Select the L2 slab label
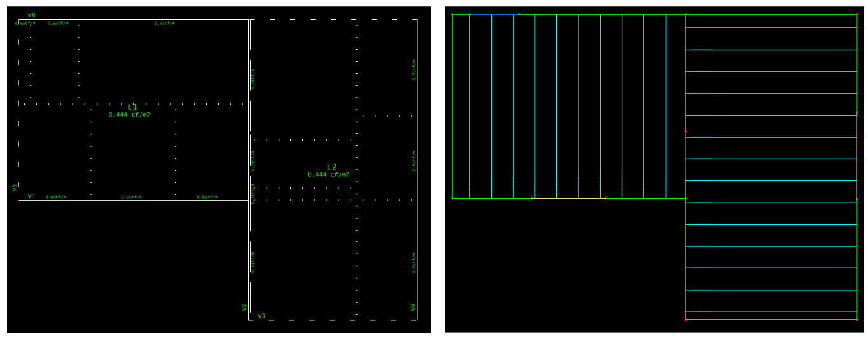 coord(332,167)
